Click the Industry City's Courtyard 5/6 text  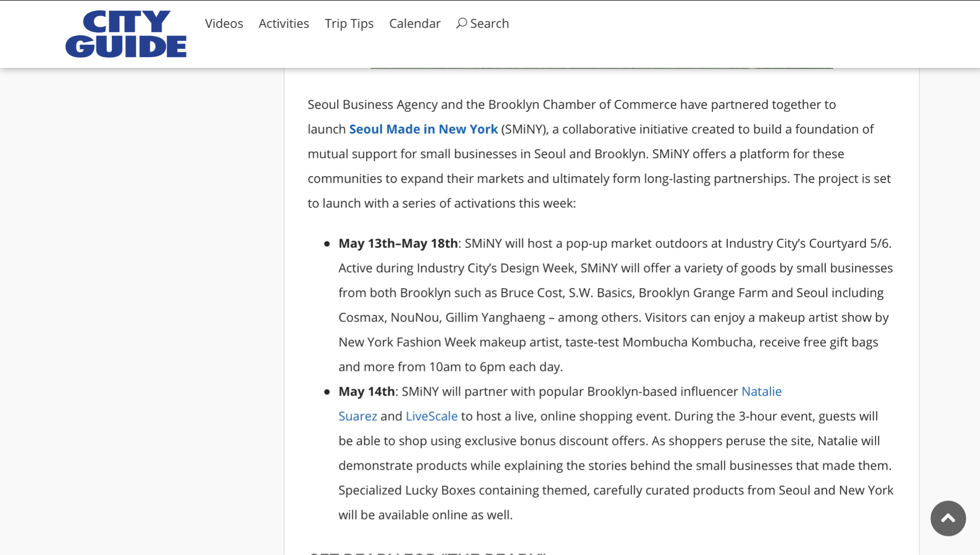point(807,243)
